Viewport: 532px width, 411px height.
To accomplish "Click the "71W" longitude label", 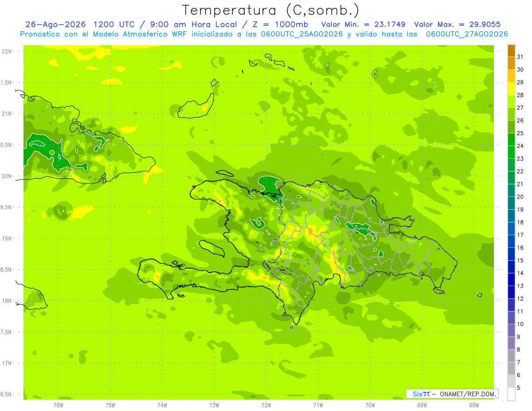I will (318, 405).
